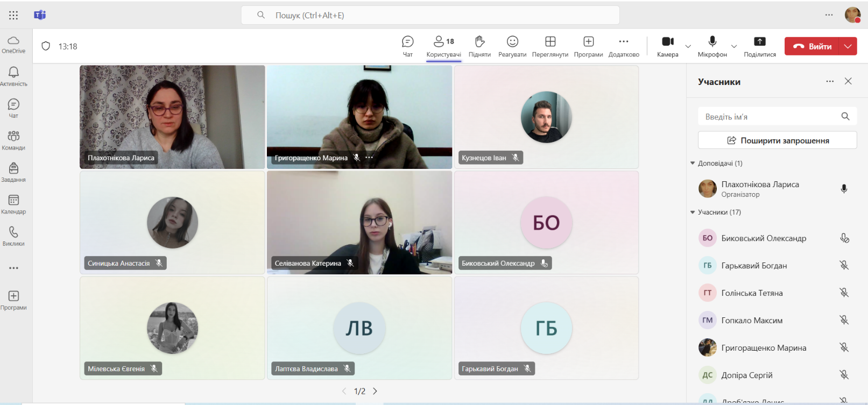Open Calendar in the left sidebar

tap(13, 204)
